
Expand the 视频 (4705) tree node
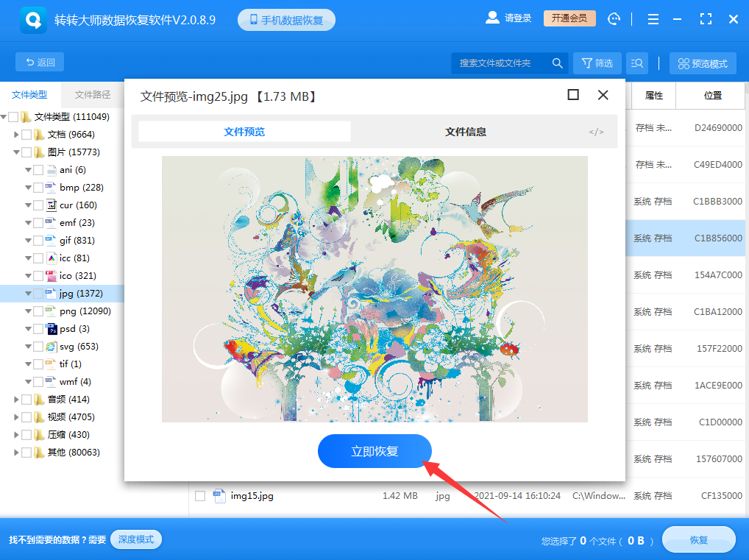16,417
